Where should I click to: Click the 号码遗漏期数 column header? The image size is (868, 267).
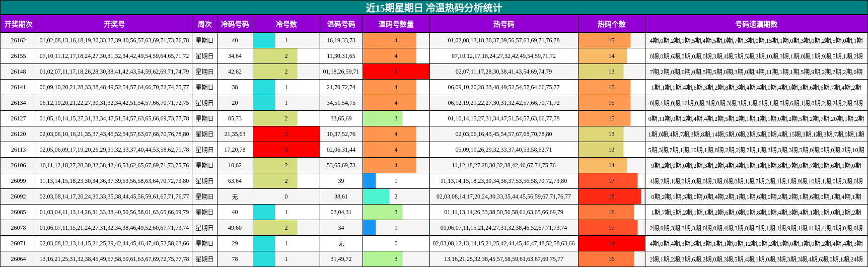(x=756, y=24)
